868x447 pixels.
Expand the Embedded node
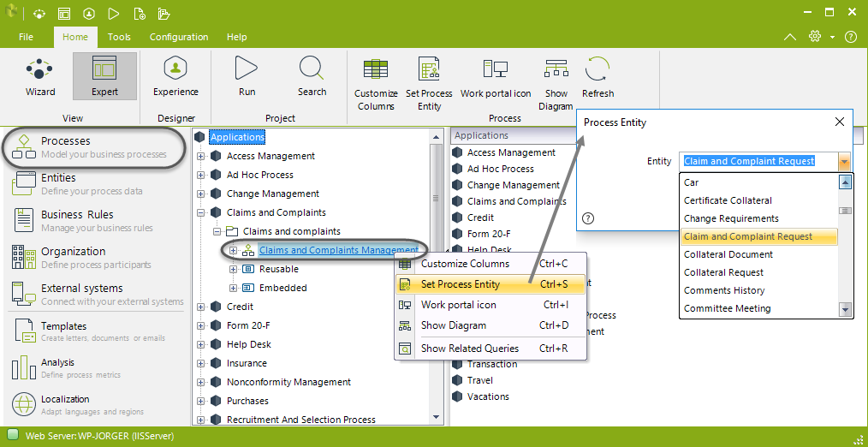233,288
